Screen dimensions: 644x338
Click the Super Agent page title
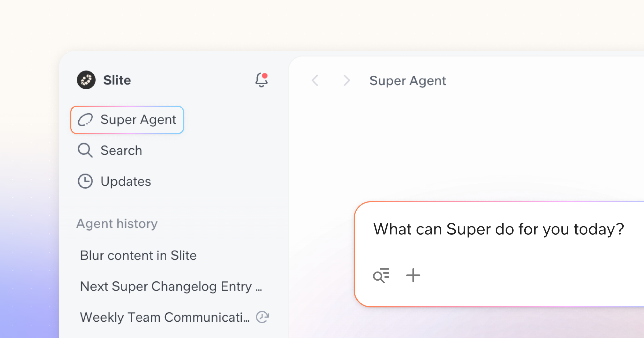click(408, 81)
